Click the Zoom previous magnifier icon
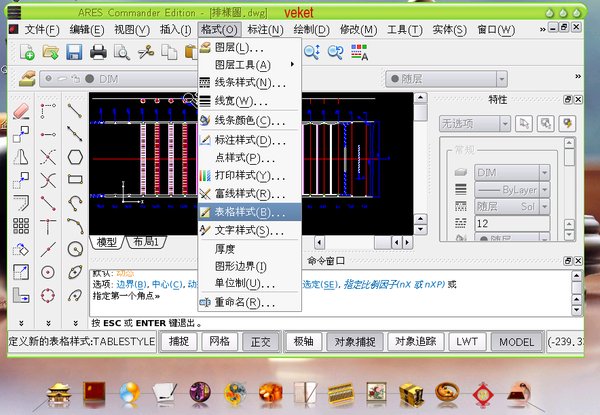 (336, 52)
